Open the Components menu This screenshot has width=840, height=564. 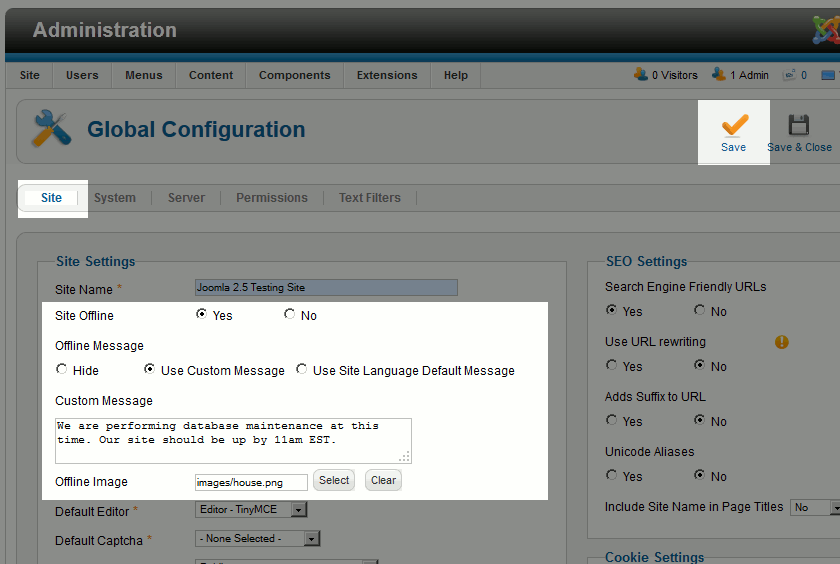295,75
